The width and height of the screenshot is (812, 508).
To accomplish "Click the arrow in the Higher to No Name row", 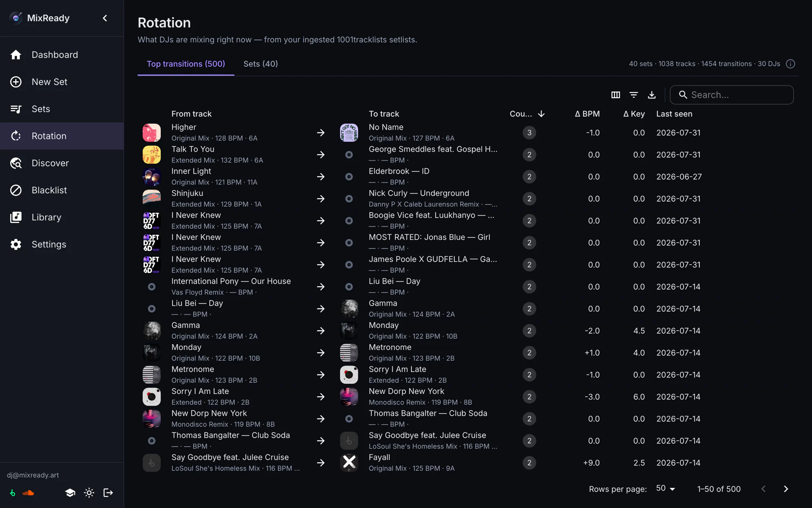I will 321,132.
